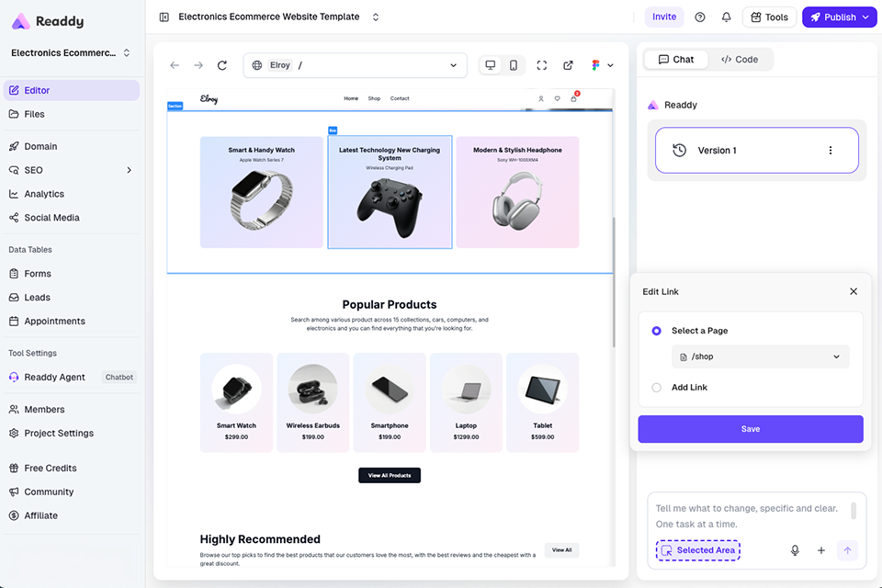The image size is (882, 588).
Task: Open the help question mark icon
Action: (700, 17)
